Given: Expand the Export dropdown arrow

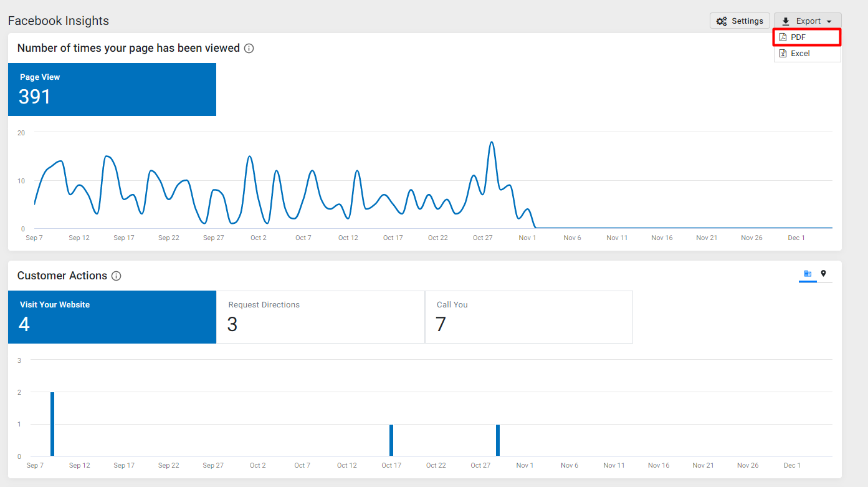Looking at the screenshot, I should pos(829,22).
